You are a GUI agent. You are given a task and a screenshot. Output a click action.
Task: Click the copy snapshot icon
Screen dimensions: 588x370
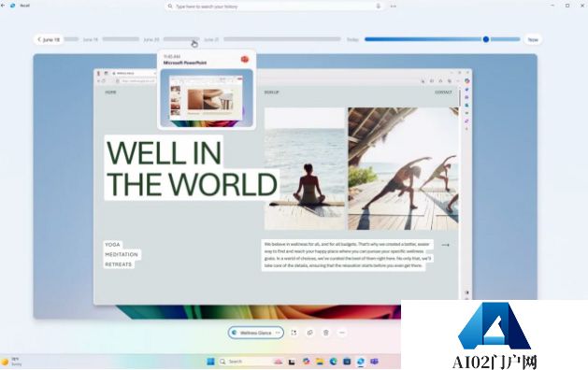pos(310,333)
